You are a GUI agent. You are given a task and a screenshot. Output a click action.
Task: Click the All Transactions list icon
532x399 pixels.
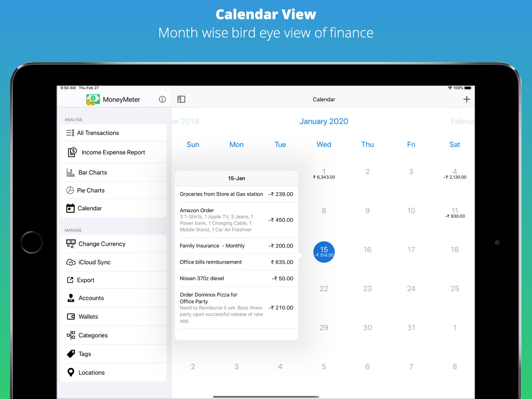tap(70, 133)
